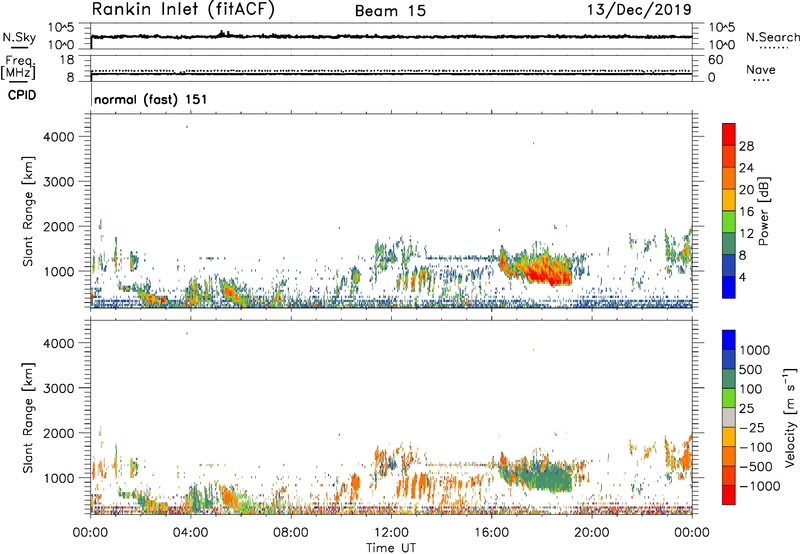Select the 'Freq. [MHz]' axis label
This screenshot has width=800, height=554.
coord(19,68)
